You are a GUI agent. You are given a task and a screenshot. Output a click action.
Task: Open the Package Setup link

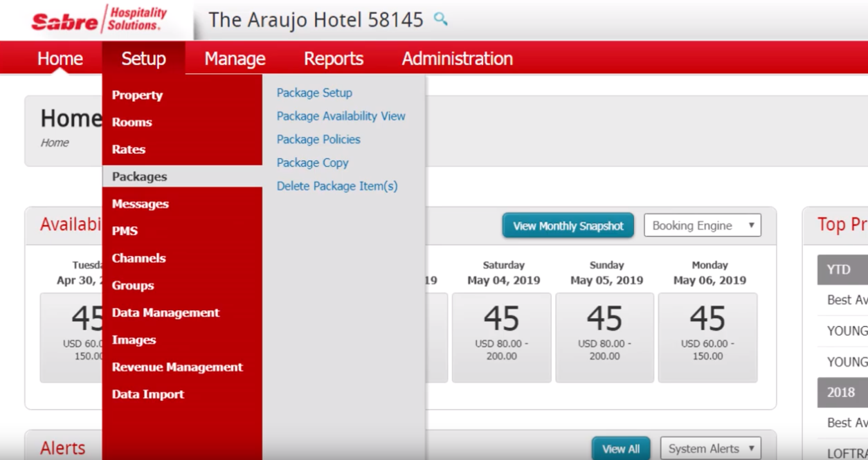(x=314, y=93)
